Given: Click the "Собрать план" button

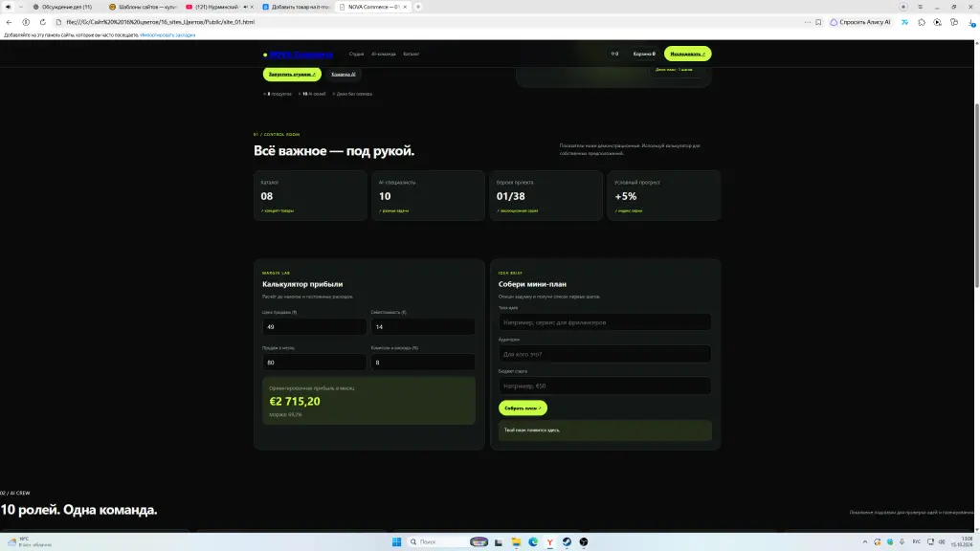Looking at the screenshot, I should click(x=523, y=408).
